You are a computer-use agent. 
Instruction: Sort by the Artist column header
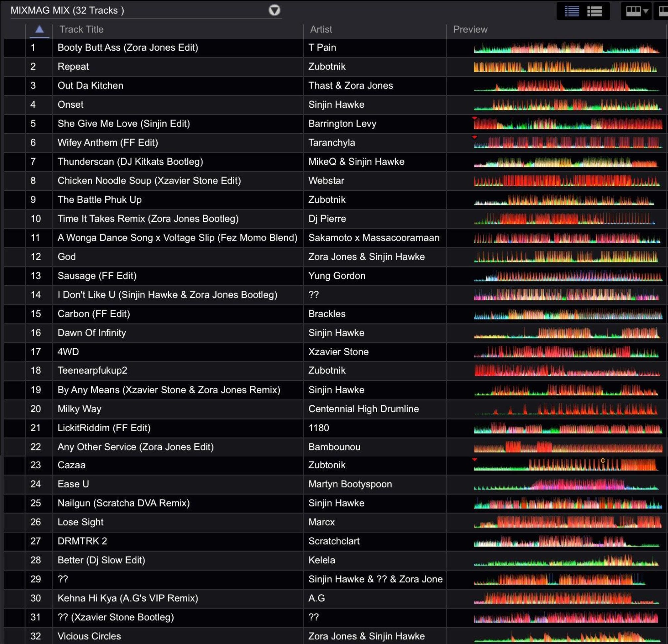click(321, 29)
